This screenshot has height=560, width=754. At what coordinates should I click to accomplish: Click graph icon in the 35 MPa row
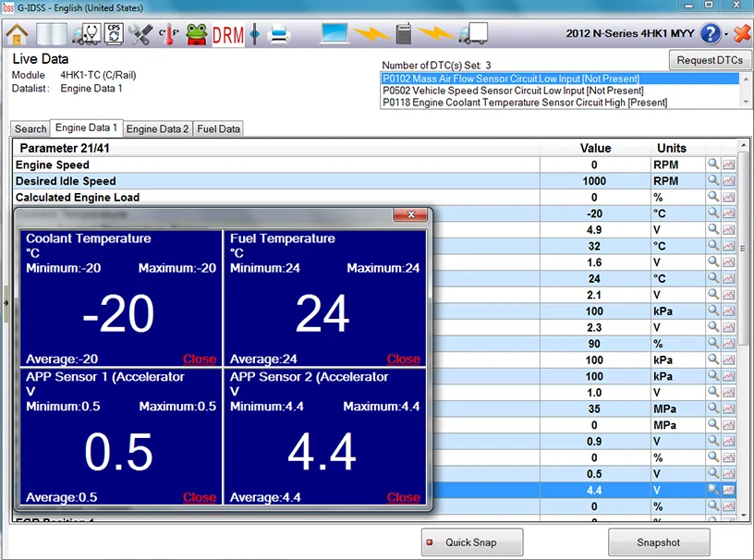tap(729, 409)
